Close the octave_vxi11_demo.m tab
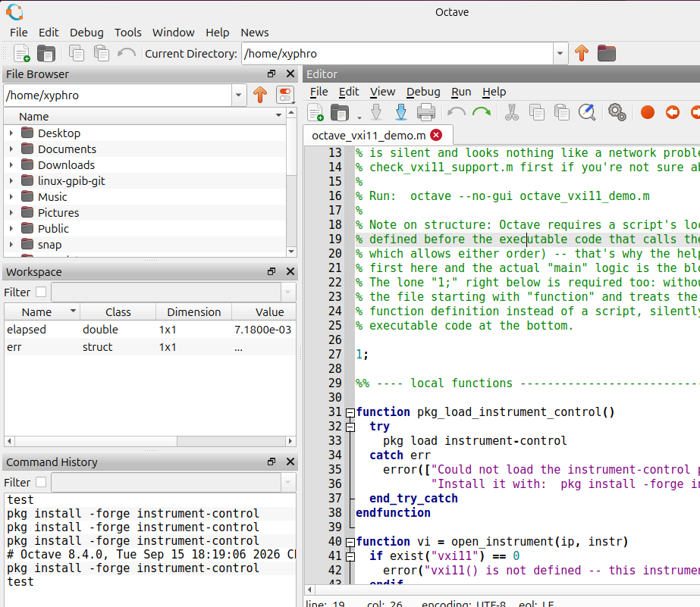Screen dimensions: 700x607 click(x=436, y=135)
